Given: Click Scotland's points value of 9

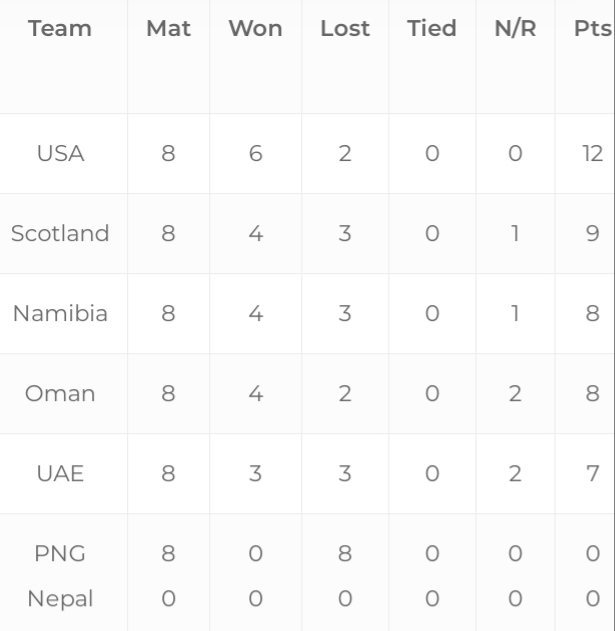Looking at the screenshot, I should pyautogui.click(x=592, y=234).
